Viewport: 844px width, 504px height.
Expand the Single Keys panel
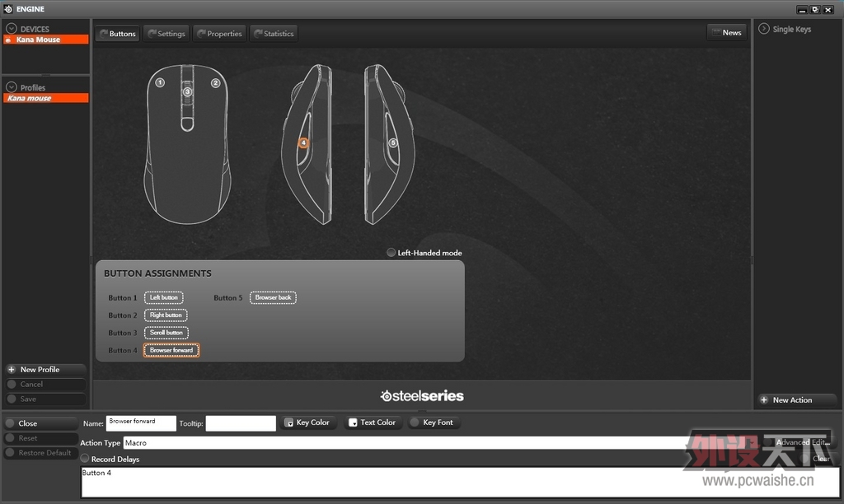(764, 29)
